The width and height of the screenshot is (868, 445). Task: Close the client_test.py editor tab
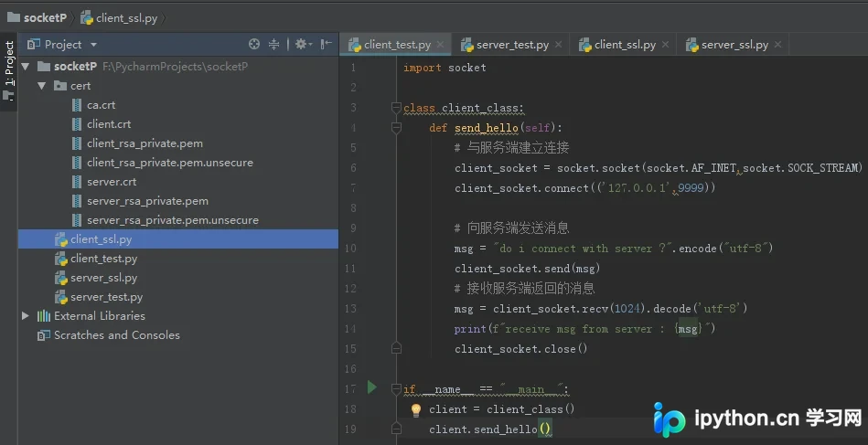pyautogui.click(x=441, y=45)
